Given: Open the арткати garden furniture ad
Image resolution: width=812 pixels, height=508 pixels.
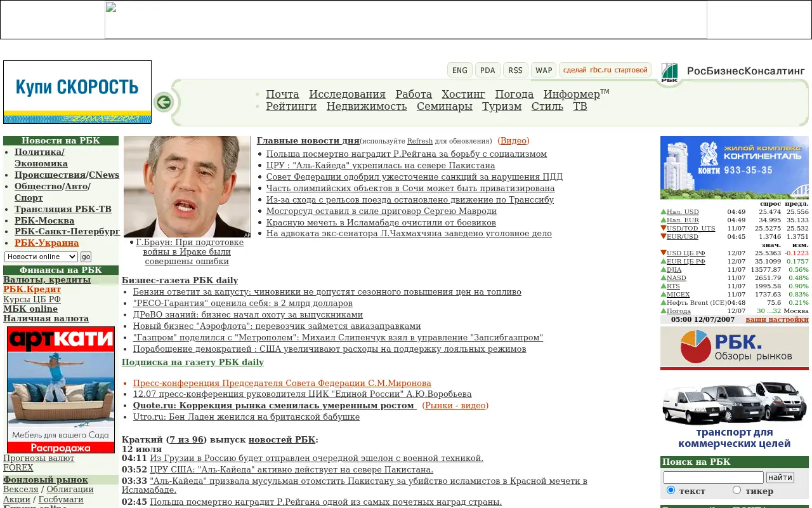Looking at the screenshot, I should click(x=61, y=389).
